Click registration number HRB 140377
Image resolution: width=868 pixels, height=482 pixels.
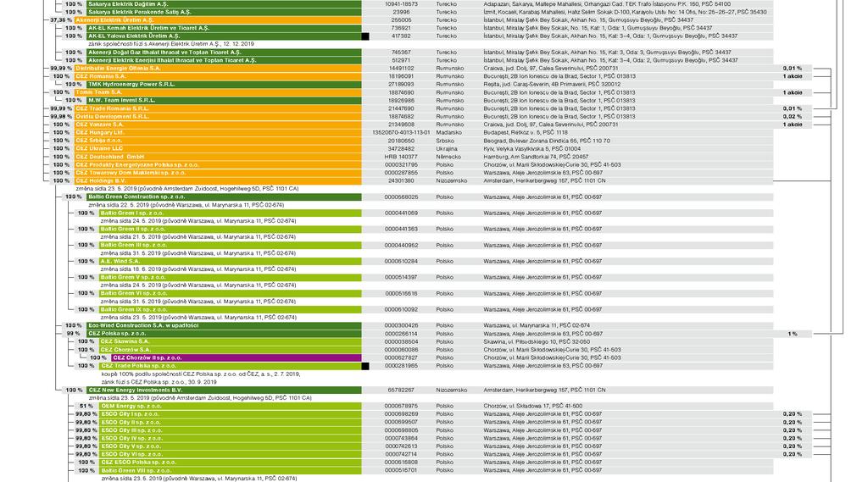[401, 157]
